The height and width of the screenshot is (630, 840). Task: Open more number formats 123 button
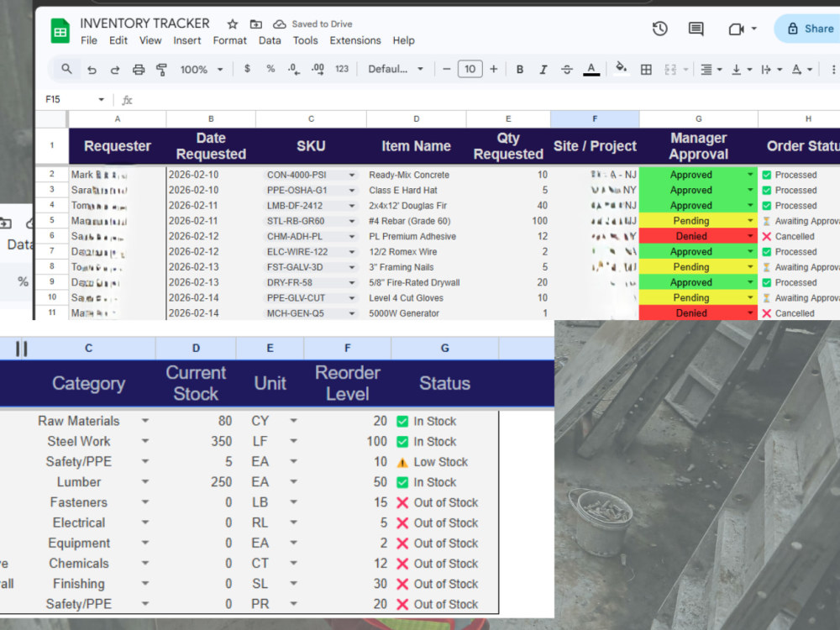click(x=342, y=69)
